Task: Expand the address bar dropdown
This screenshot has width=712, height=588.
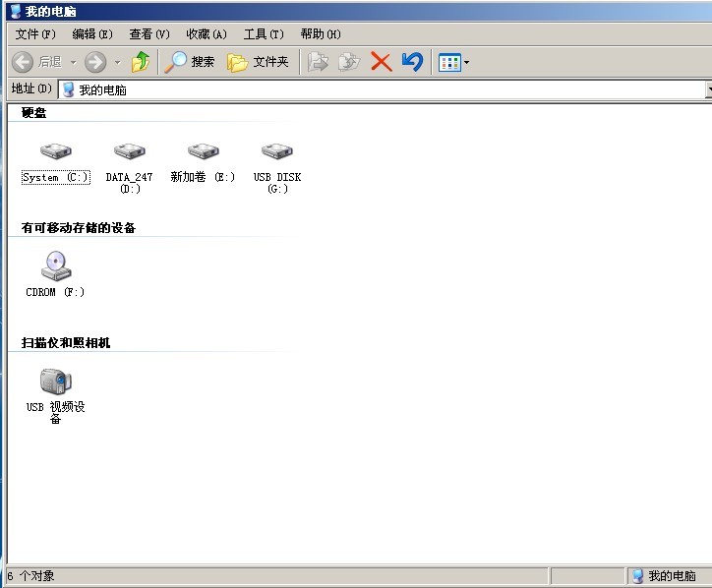Action: point(709,89)
